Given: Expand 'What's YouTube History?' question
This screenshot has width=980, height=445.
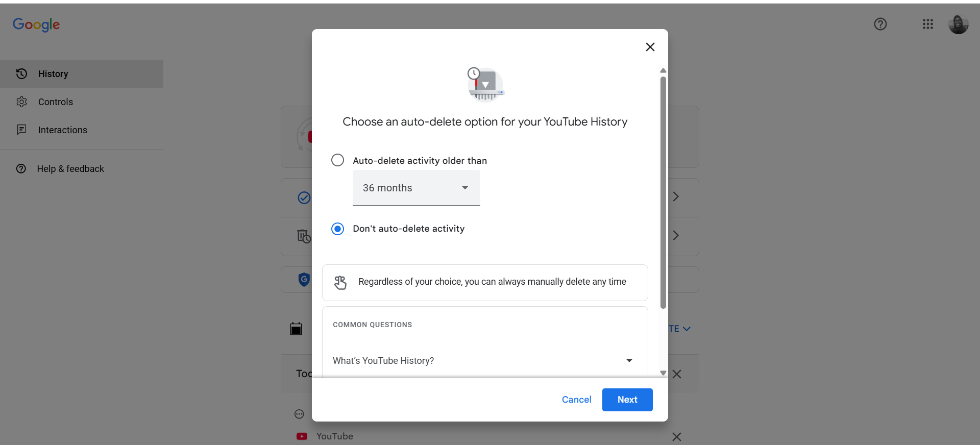Looking at the screenshot, I should [x=484, y=361].
